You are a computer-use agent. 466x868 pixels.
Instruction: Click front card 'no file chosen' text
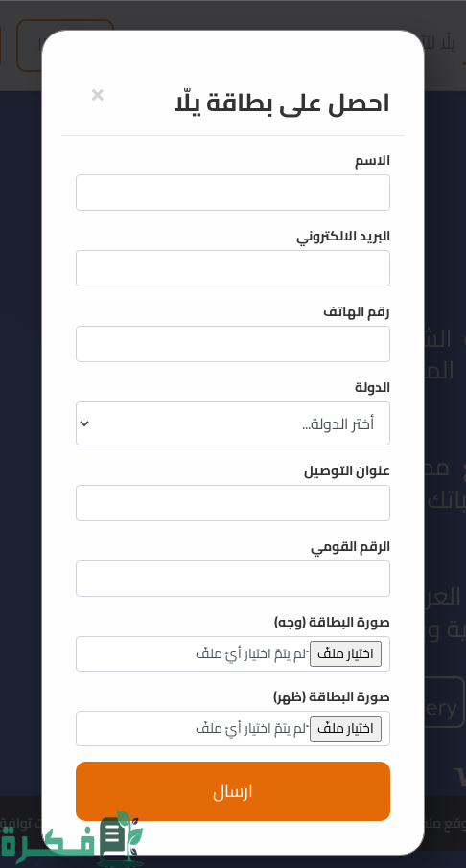[251, 654]
